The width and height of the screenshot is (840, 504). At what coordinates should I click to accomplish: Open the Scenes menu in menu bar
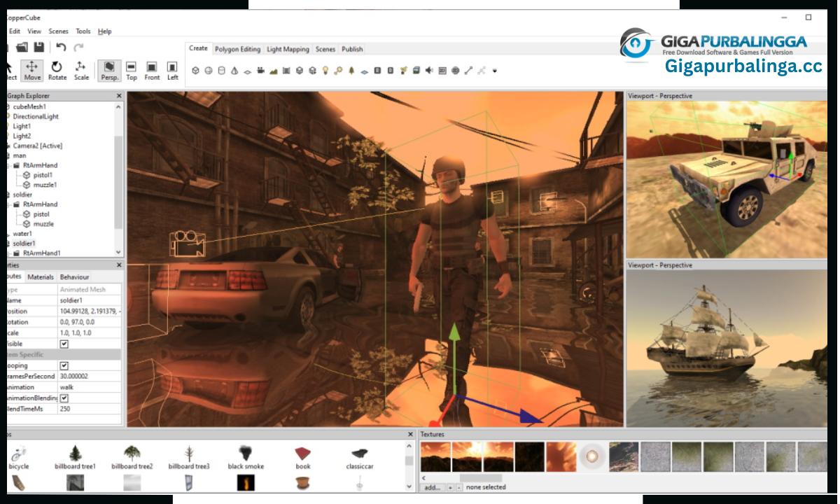(x=58, y=31)
